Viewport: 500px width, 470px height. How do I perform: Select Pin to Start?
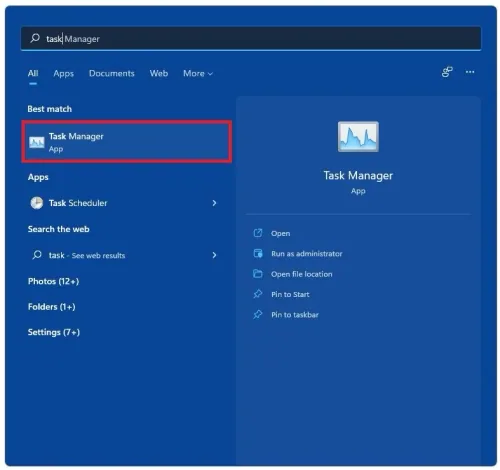[x=290, y=294]
